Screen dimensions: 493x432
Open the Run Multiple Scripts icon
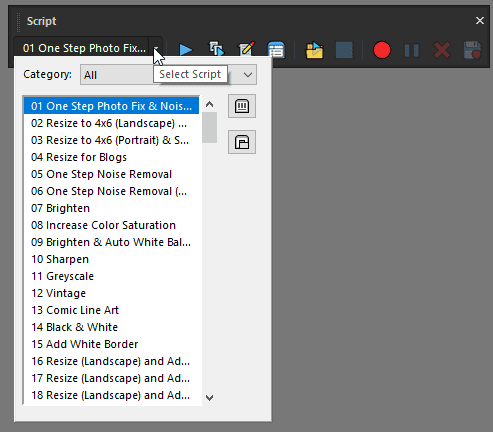click(216, 49)
